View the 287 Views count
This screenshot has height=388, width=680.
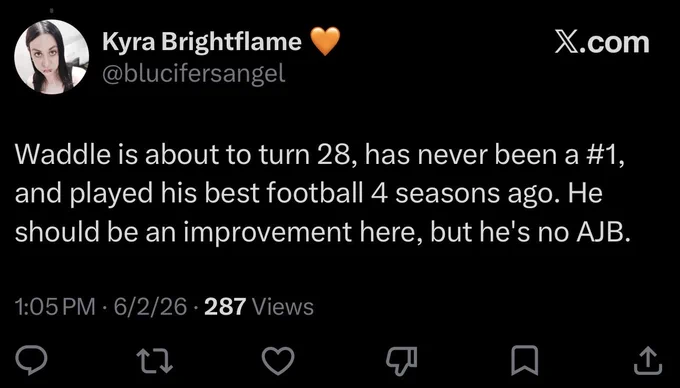[x=258, y=306]
